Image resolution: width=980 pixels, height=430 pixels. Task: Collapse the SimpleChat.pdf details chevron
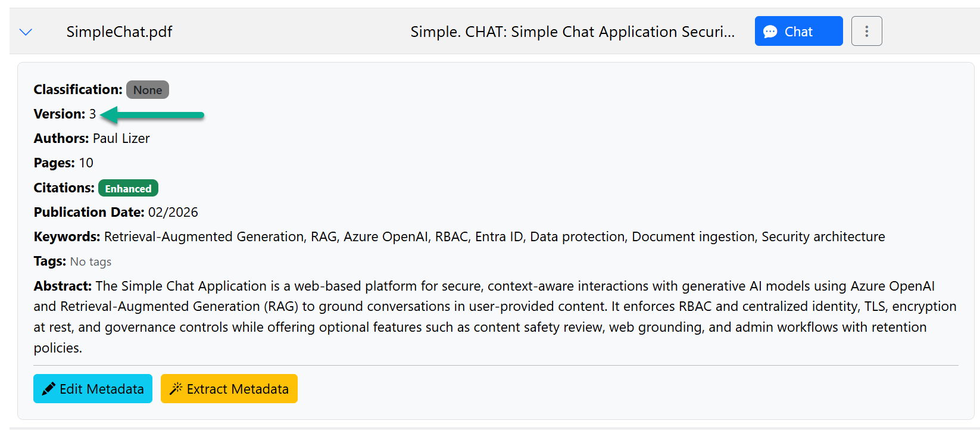26,32
